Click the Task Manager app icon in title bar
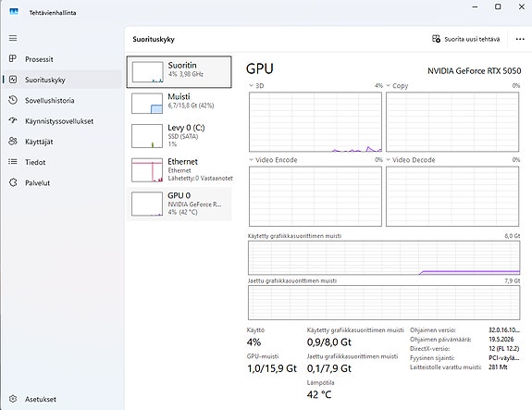 14,12
